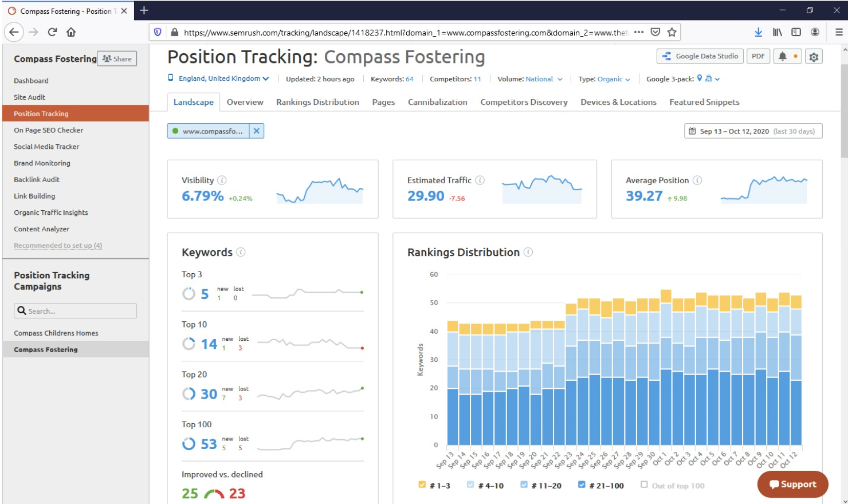
Task: Show Rankings Distribution info icon
Action: [528, 252]
